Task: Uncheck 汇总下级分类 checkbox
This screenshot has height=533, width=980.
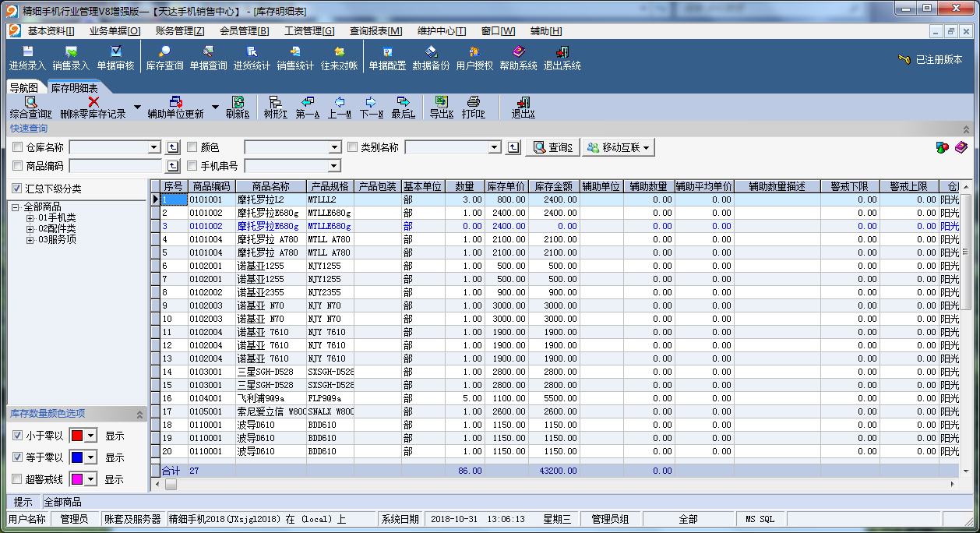Action: 17,189
